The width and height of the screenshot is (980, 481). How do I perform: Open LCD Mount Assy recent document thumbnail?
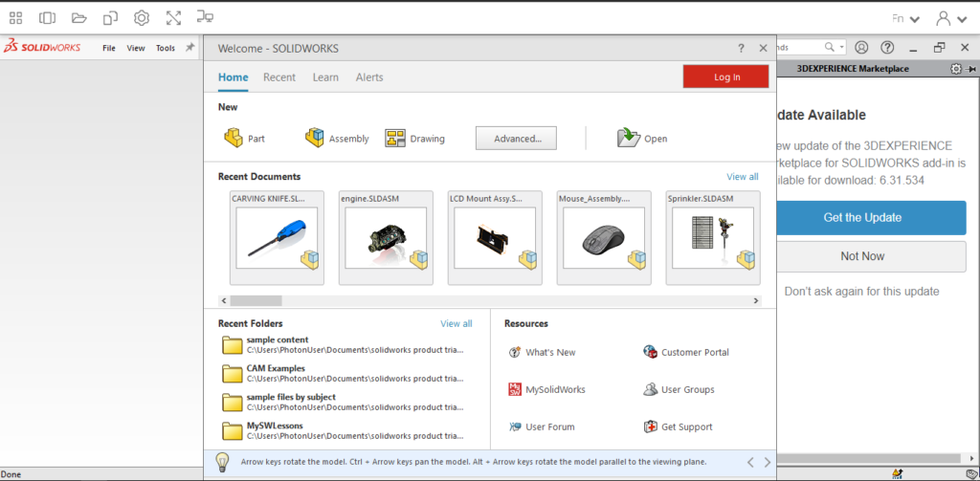pyautogui.click(x=495, y=238)
